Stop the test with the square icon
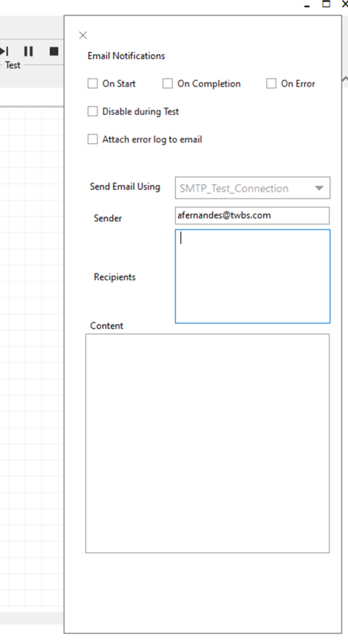 pos(54,51)
